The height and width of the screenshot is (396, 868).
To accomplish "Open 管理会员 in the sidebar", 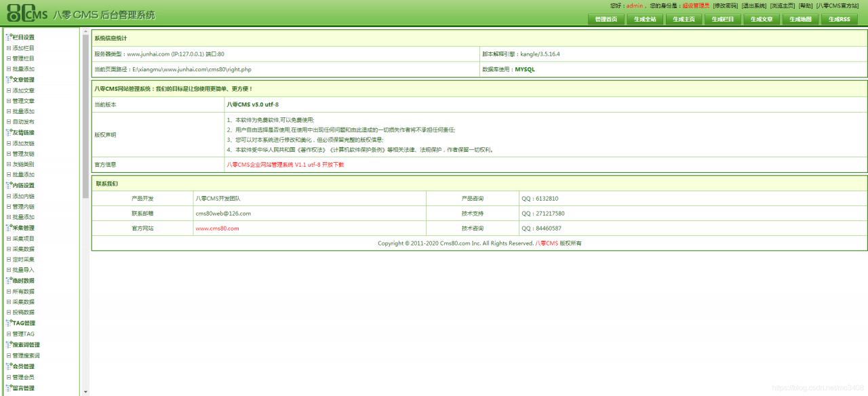I will (23, 377).
